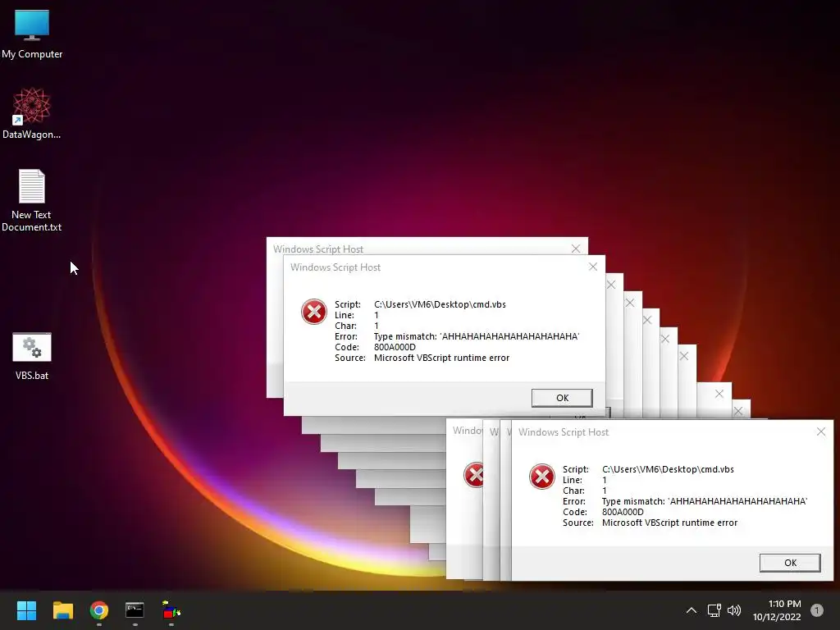840x630 pixels.
Task: Click OK in the upper front error dialog
Action: pos(562,398)
